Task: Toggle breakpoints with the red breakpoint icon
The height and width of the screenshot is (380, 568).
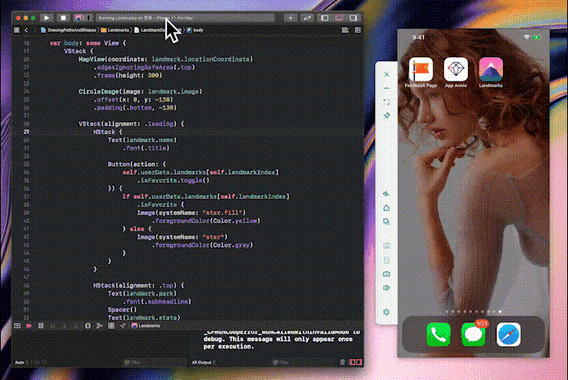Action: 29,326
